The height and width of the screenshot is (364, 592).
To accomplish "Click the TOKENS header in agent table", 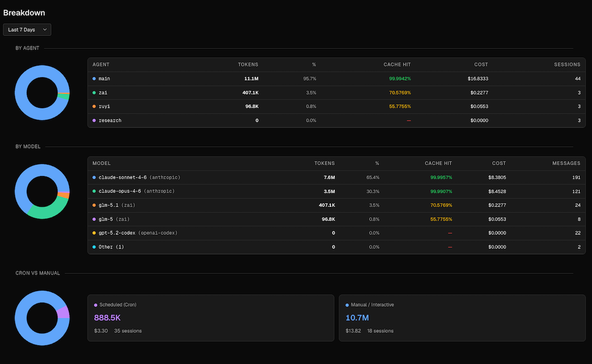I will coord(248,65).
